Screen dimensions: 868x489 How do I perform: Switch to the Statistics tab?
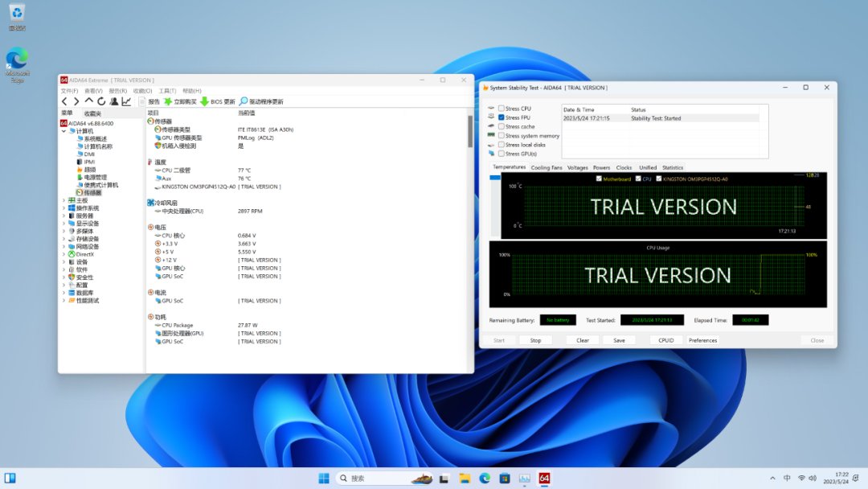(x=673, y=167)
